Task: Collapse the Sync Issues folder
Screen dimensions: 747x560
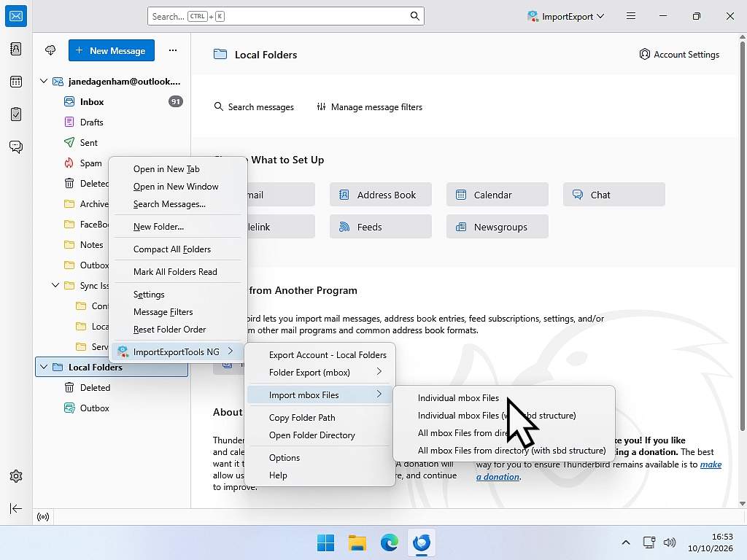Action: click(x=55, y=285)
